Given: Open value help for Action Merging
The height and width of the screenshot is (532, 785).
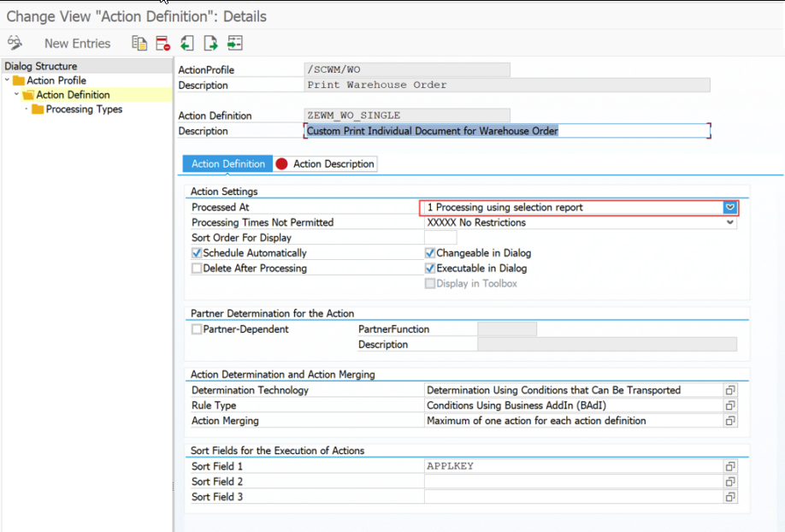Looking at the screenshot, I should point(730,421).
